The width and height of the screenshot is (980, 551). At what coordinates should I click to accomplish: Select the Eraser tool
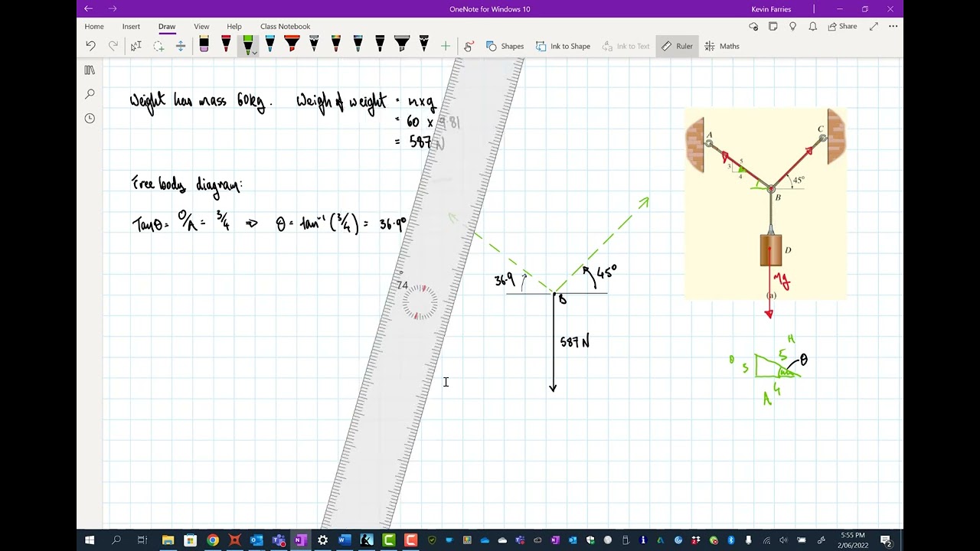(x=204, y=45)
